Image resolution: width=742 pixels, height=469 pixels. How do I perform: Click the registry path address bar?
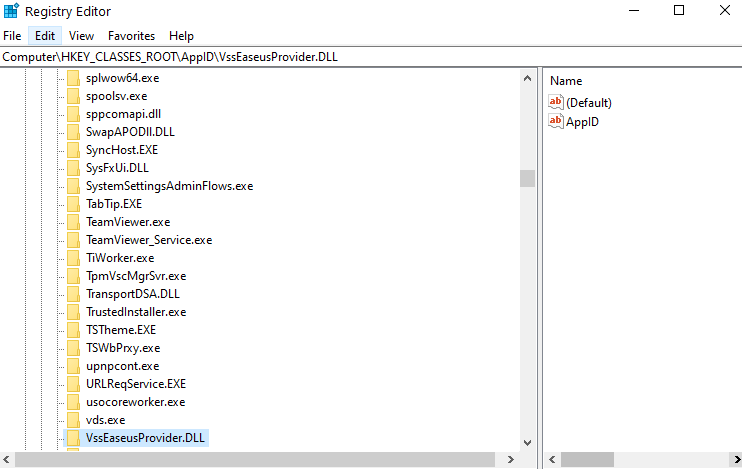pos(370,57)
